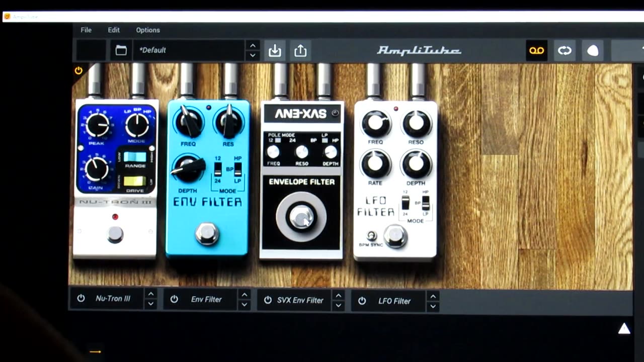This screenshot has height=362, width=644.
Task: Turn the Env Filter RES knob
Action: [x=229, y=122]
